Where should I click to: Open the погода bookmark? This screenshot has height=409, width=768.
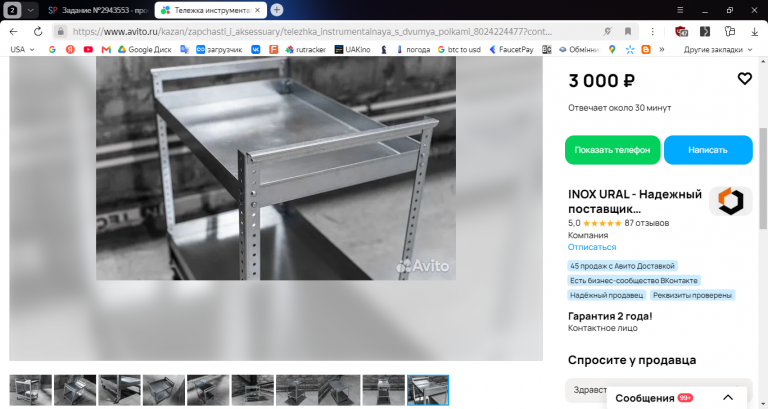point(413,49)
